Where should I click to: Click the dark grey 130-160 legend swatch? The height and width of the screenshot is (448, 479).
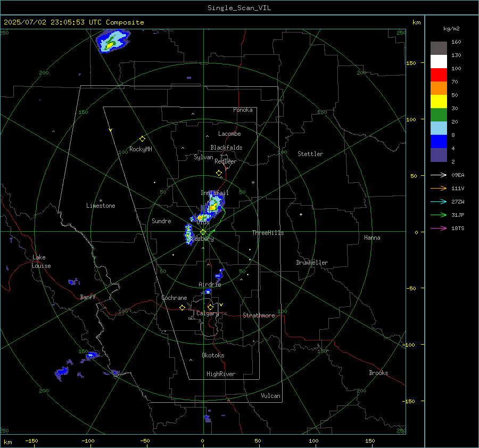tap(439, 48)
